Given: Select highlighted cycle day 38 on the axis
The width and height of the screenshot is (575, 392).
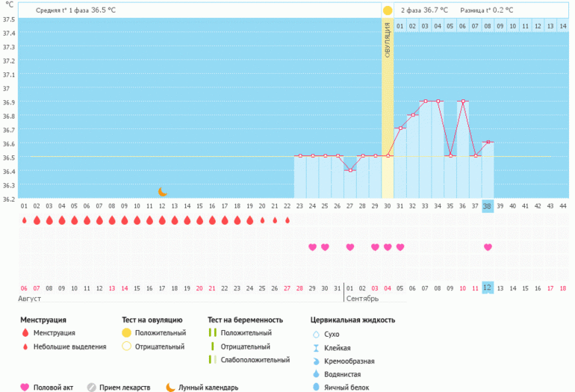Looking at the screenshot, I should point(488,206).
